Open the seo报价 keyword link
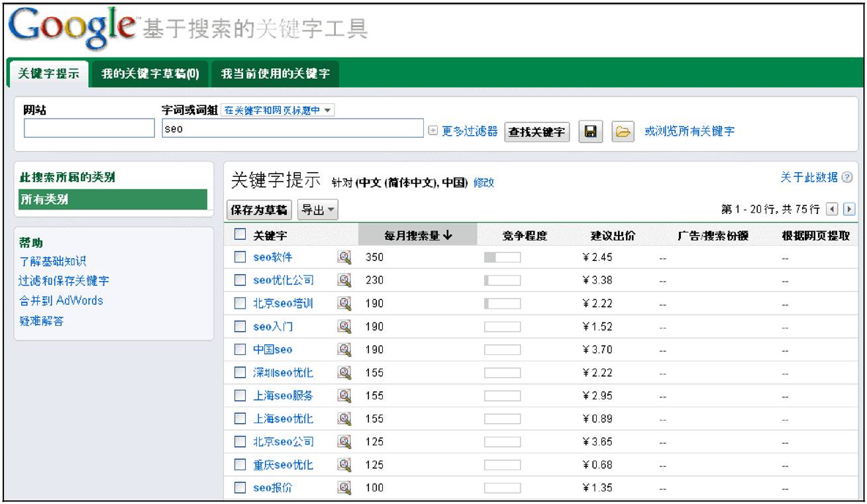The height and width of the screenshot is (504, 867). (272, 489)
